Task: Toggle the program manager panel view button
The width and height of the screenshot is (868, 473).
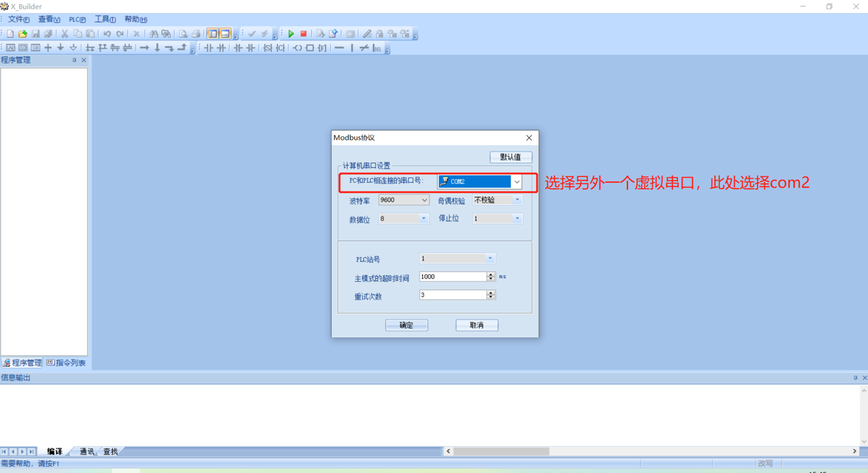Action: [x=212, y=34]
